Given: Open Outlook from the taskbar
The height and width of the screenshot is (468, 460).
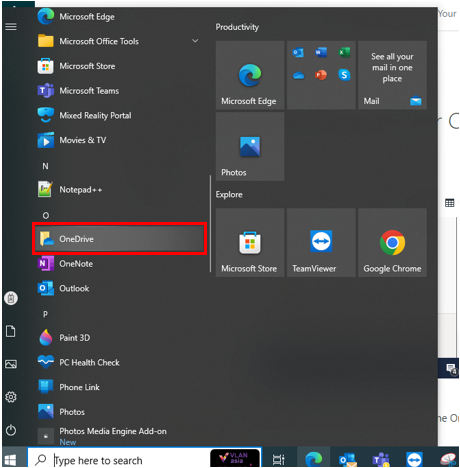Looking at the screenshot, I should point(347,460).
